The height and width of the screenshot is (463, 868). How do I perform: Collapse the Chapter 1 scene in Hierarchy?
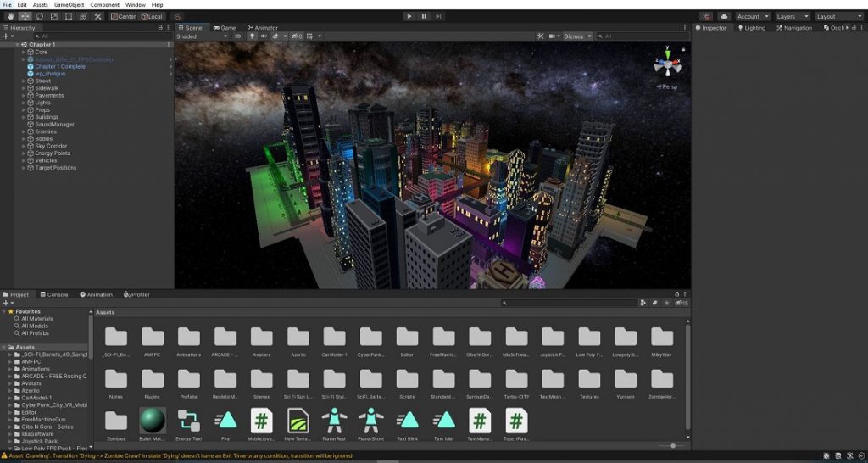pos(17,45)
